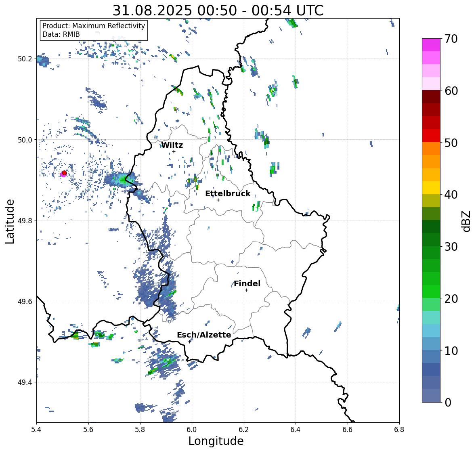This screenshot has height=451, width=476.
Task: Click the colorbar tick label 0
Action: click(x=448, y=403)
